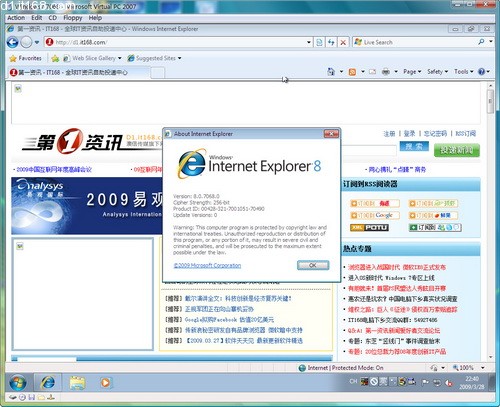Click the Internet Protected Mode status
Screen dimensions: 500x407
click(x=341, y=368)
